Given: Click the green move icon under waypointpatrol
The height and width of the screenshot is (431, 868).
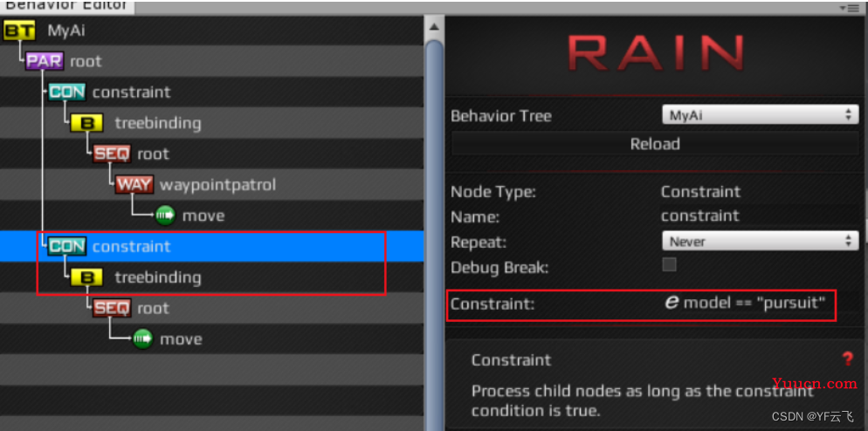Looking at the screenshot, I should click(x=165, y=215).
